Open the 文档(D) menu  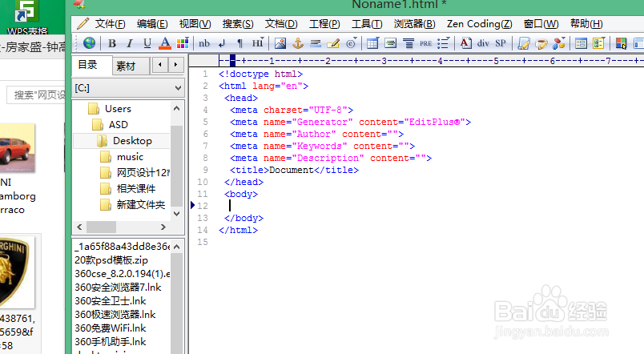point(281,24)
